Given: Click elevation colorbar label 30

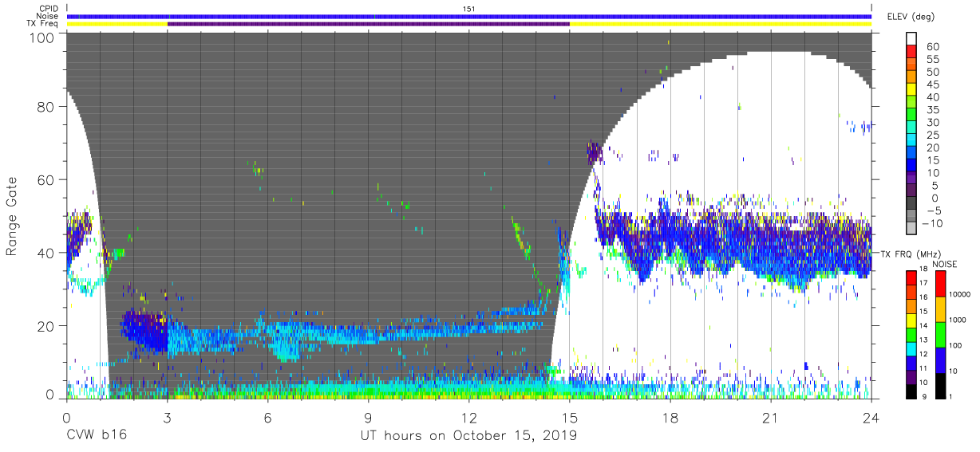Looking at the screenshot, I should (x=933, y=122).
